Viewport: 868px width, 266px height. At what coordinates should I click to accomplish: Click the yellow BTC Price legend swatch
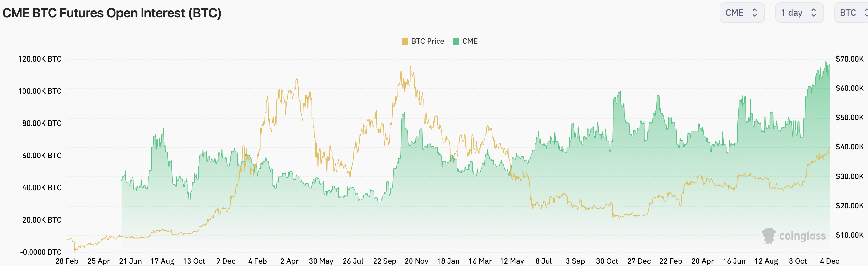pyautogui.click(x=405, y=42)
